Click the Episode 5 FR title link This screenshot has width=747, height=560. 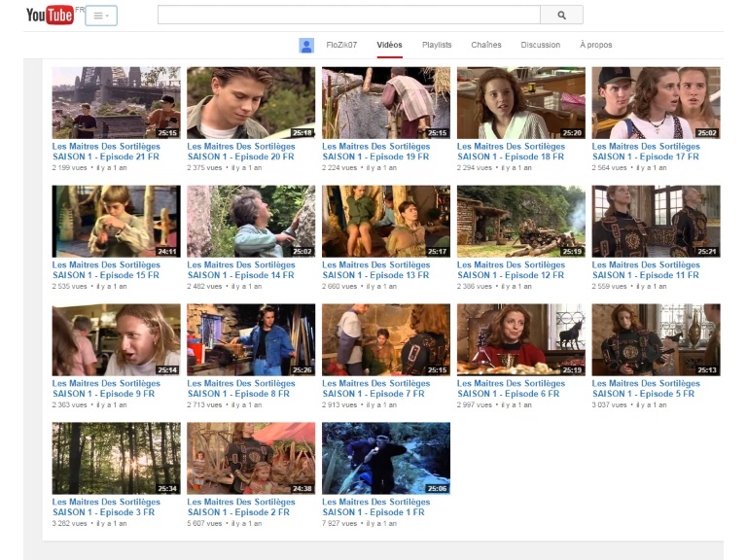(646, 389)
